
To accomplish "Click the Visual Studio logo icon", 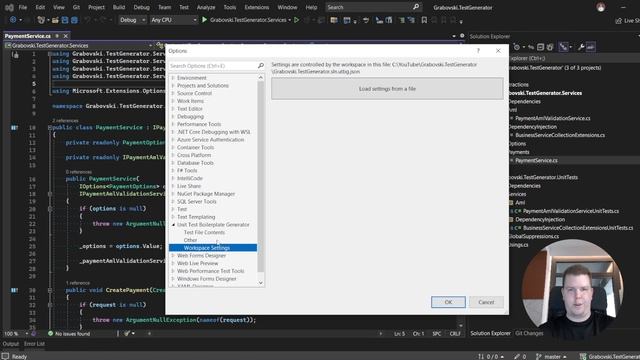I will click(x=9, y=7).
